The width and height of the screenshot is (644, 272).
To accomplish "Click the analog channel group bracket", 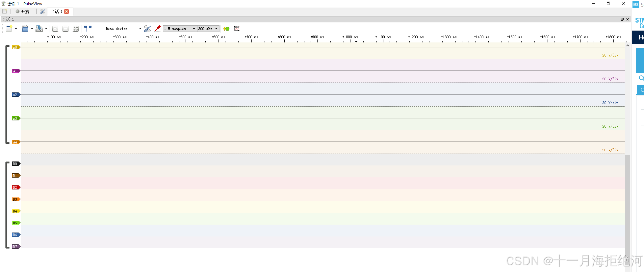I will pos(7,95).
